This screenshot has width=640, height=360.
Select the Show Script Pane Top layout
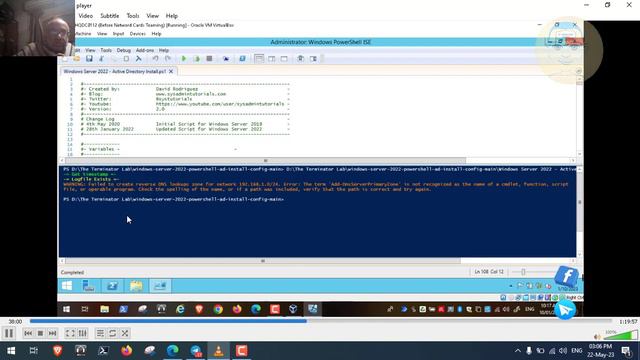259,59
